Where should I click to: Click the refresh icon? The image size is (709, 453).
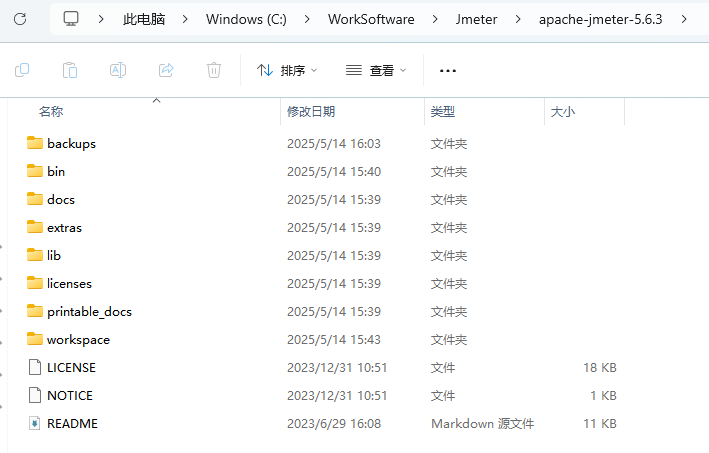20,19
